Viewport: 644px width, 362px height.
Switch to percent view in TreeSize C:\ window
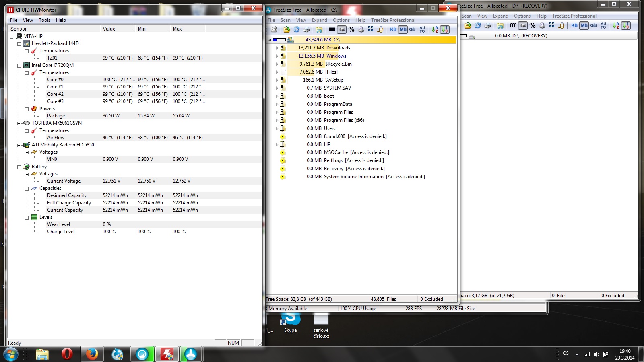(351, 29)
